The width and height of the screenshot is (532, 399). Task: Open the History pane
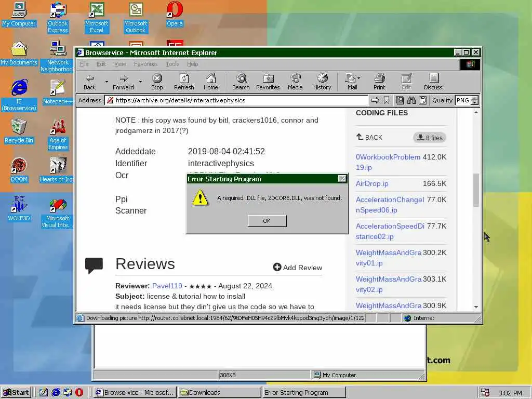[x=322, y=82]
